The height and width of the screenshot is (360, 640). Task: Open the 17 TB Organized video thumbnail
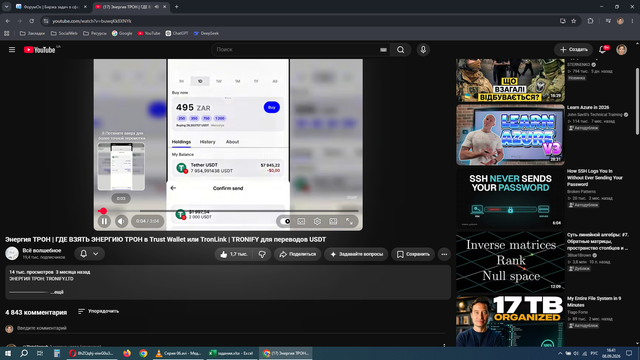pos(510,322)
